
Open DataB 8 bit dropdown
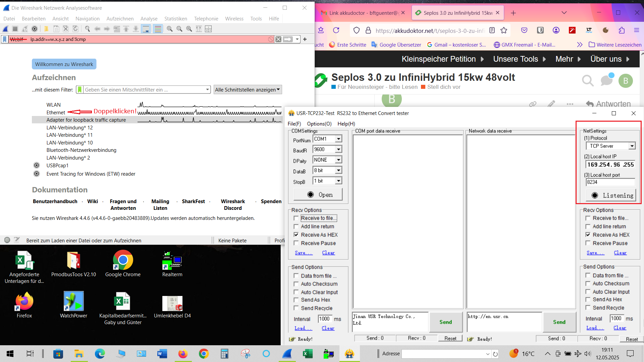click(x=338, y=170)
